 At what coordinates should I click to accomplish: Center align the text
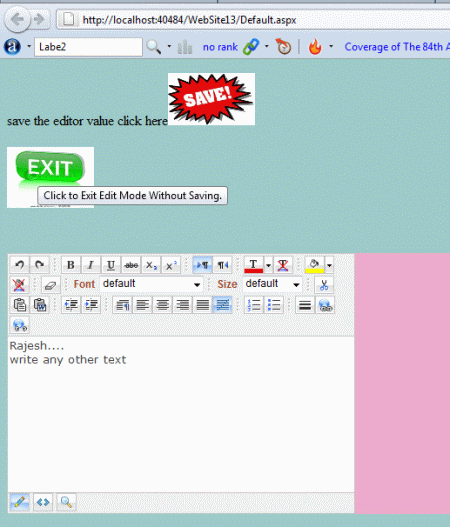tap(162, 305)
